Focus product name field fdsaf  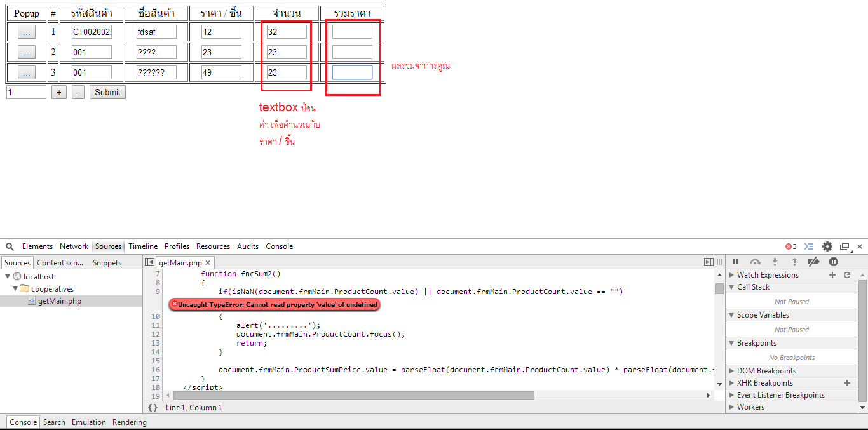[156, 32]
